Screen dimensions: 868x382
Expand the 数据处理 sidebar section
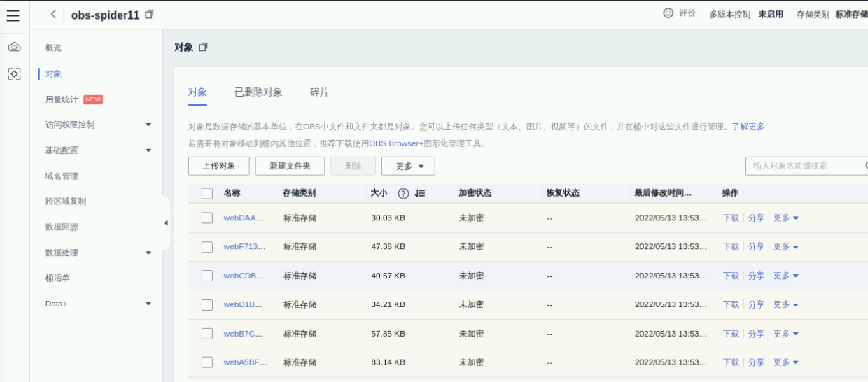coord(148,253)
